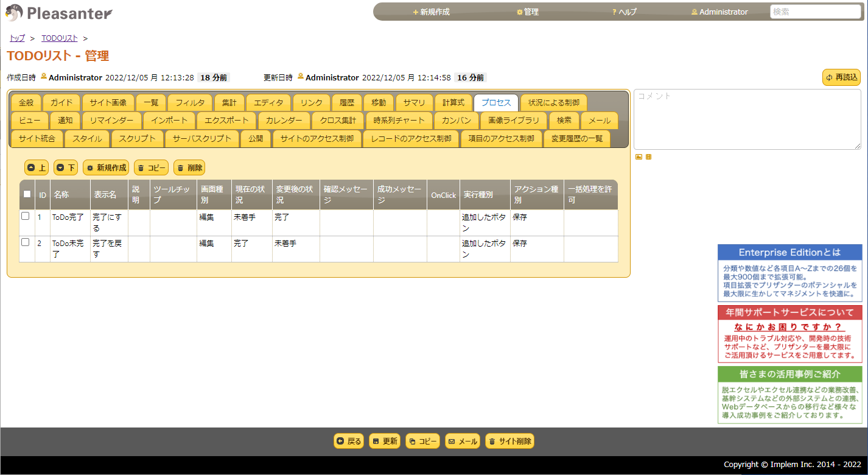Check the checkbox for the ToDo未完了 row

25,242
